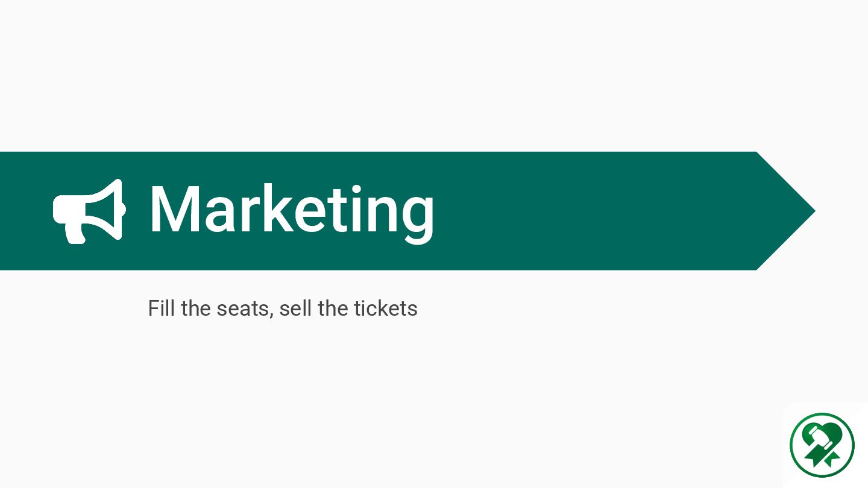Click the white gavel inside the logo
This screenshot has height=488, width=868.
819,437
